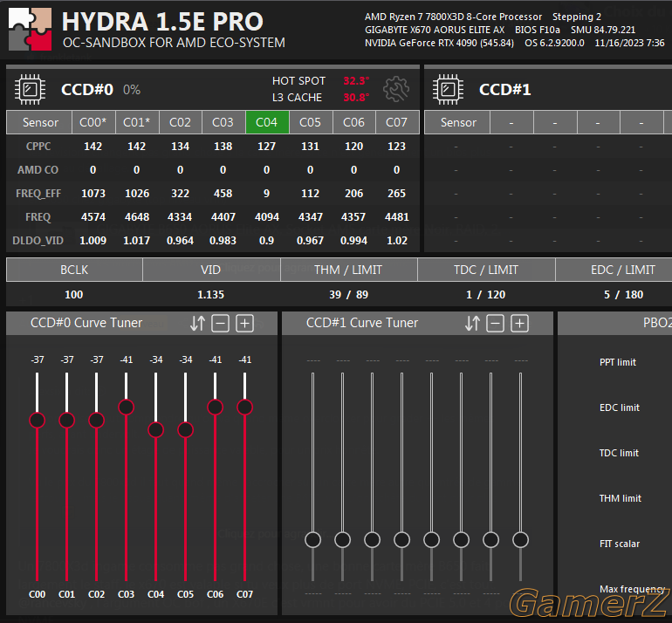Click the BCLK header cell
Screen dimensions: 672x623
coord(74,270)
